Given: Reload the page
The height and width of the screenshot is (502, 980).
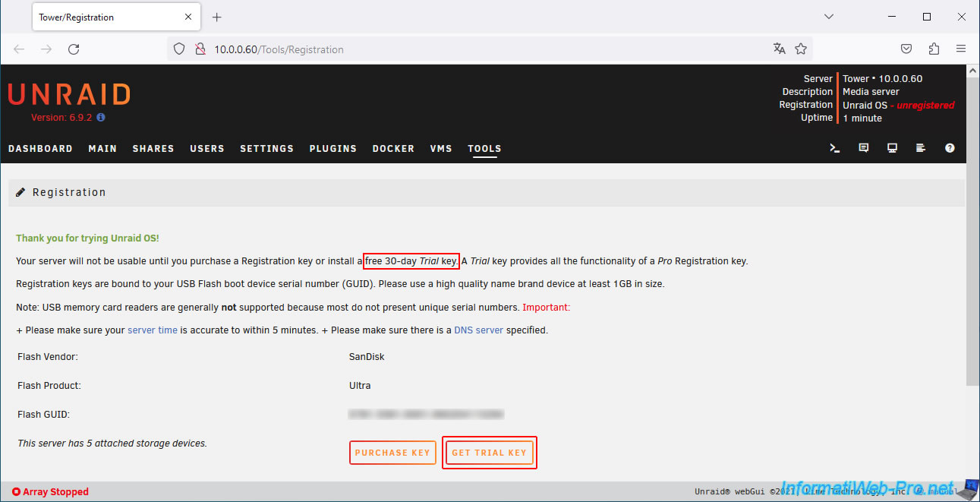Looking at the screenshot, I should point(74,49).
